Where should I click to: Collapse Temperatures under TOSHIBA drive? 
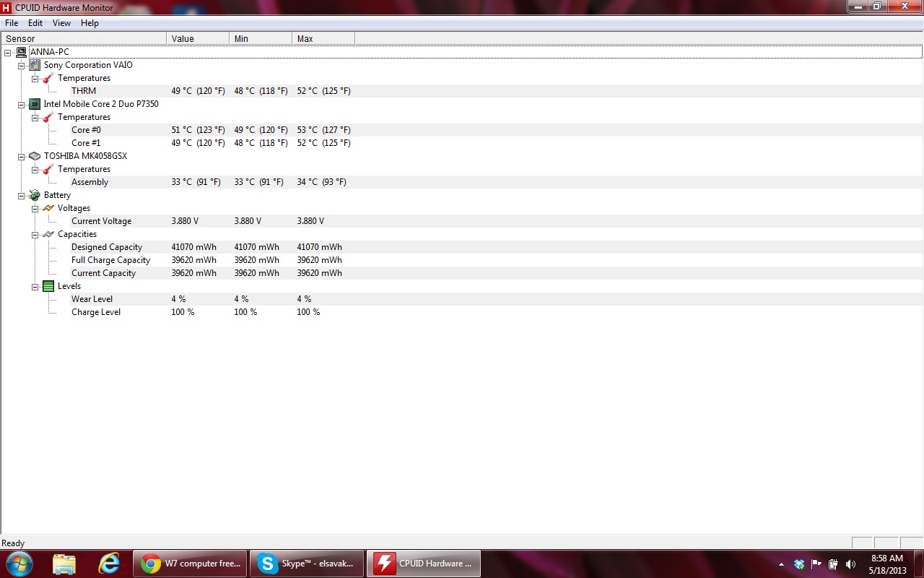coord(35,169)
